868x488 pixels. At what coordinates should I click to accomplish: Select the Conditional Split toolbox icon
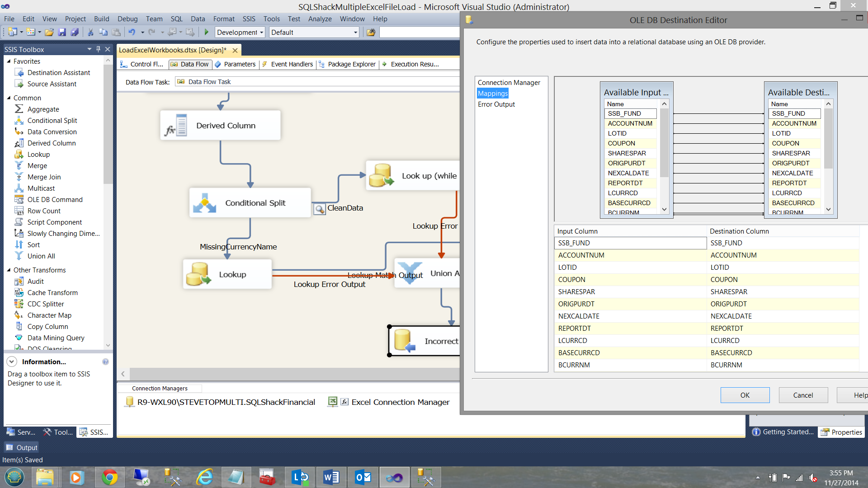(19, 121)
